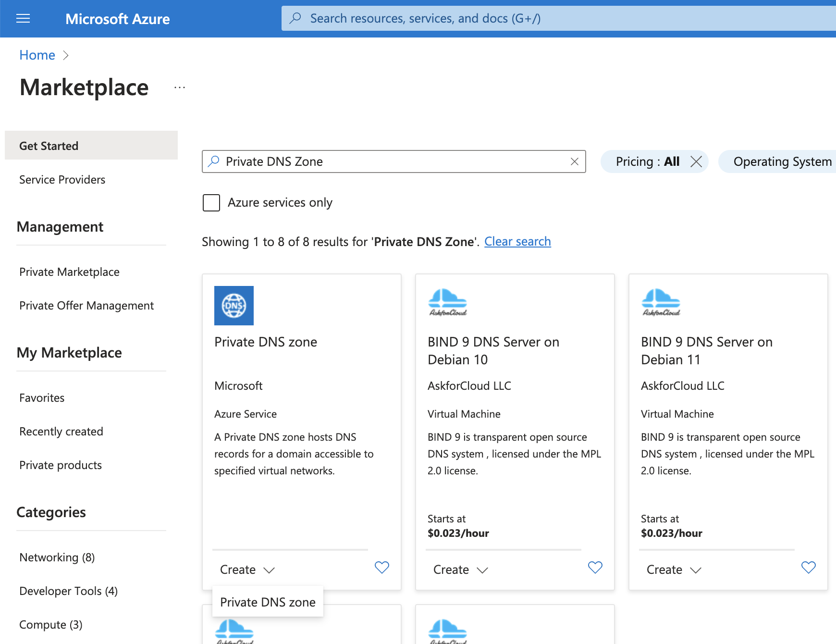Click the Home breadcrumb link

click(37, 55)
